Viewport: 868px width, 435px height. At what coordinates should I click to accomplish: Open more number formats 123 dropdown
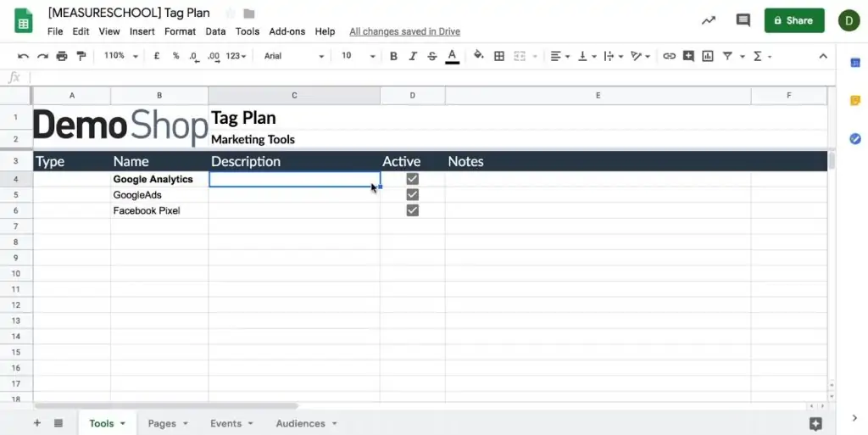pyautogui.click(x=236, y=56)
